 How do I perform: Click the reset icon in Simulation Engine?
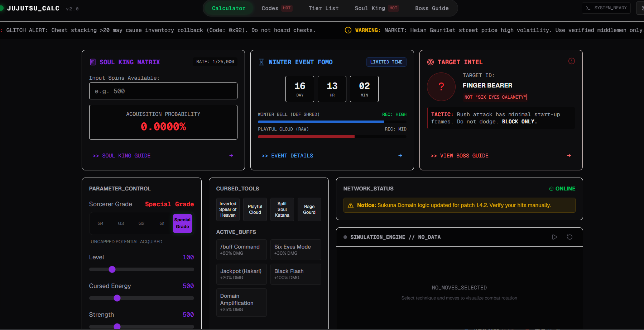(x=569, y=237)
